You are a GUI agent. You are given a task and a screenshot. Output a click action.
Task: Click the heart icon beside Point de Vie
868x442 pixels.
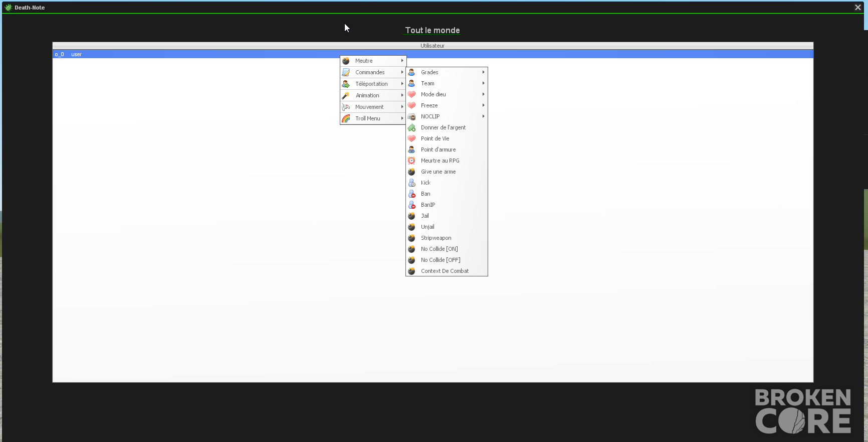click(411, 138)
